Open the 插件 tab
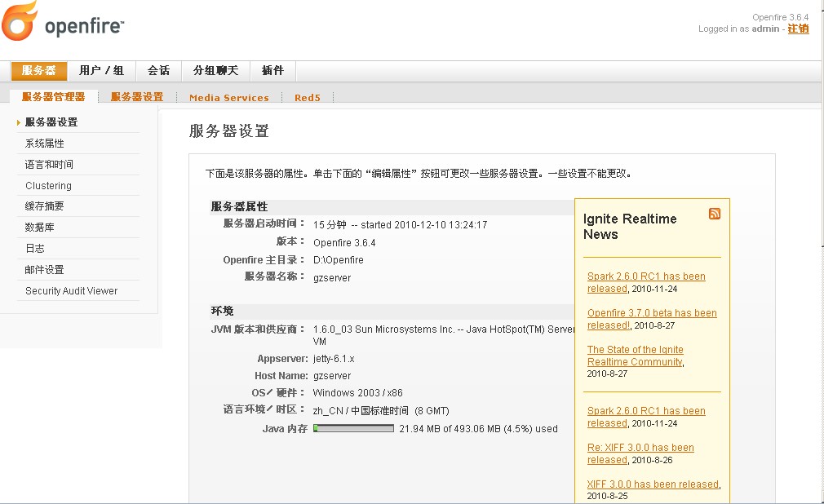This screenshot has width=824, height=504. point(272,70)
